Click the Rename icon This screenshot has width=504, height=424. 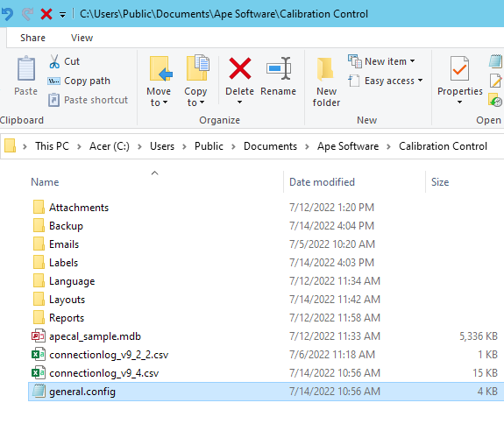[x=279, y=68]
